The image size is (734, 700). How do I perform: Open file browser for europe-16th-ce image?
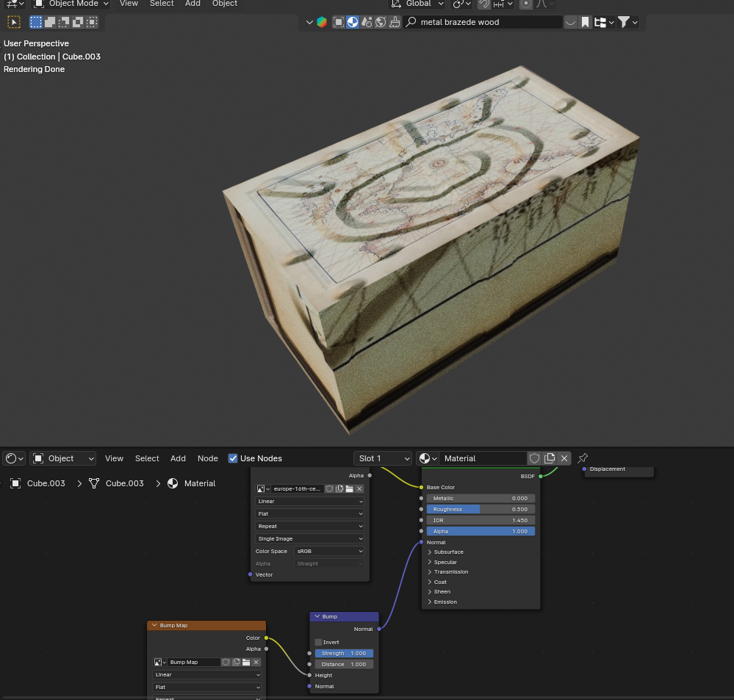pos(349,488)
